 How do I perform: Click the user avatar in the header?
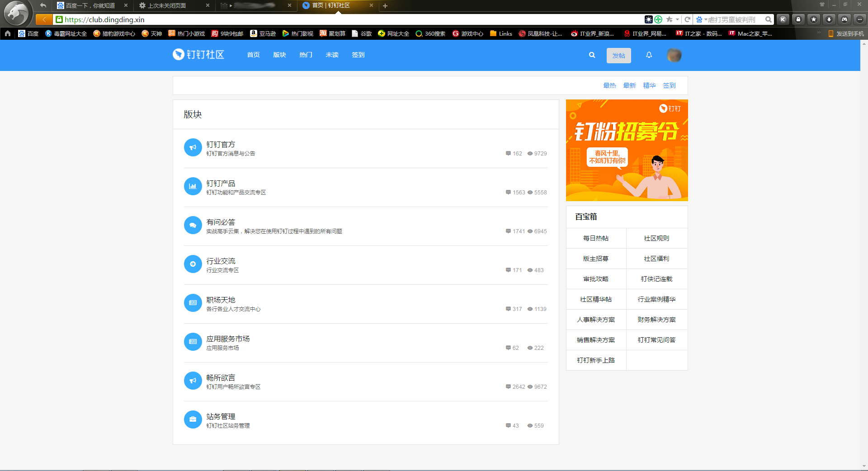[x=674, y=55]
